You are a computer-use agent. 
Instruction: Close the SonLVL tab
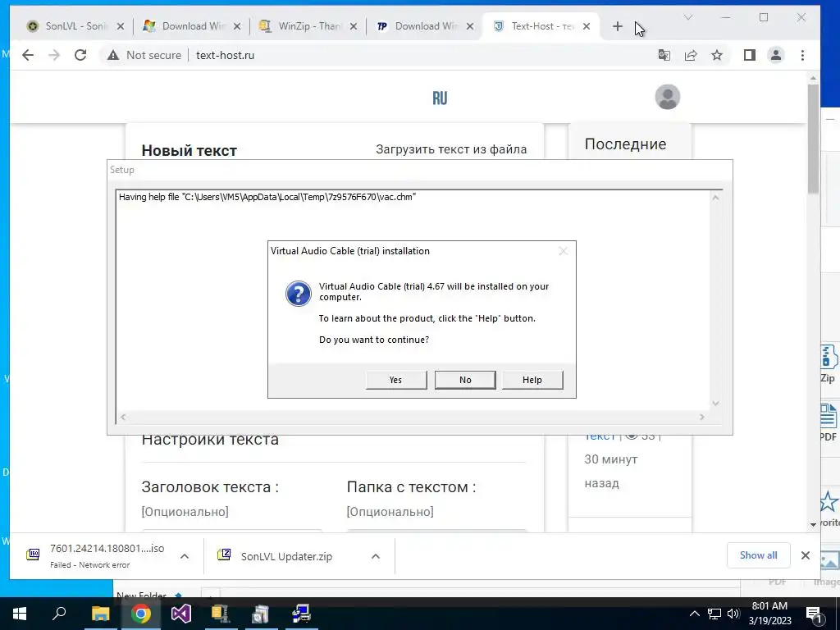121,26
